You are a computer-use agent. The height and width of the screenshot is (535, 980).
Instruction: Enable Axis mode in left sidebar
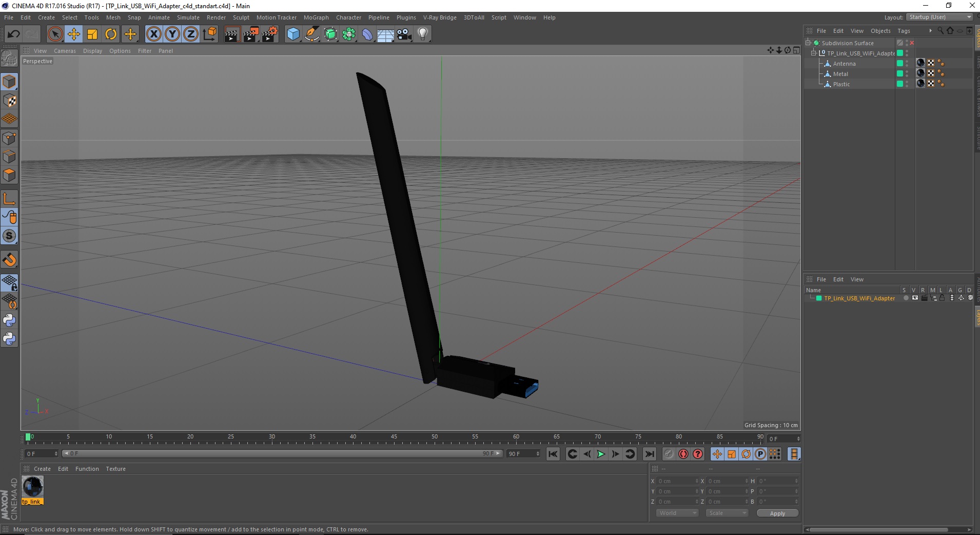point(9,199)
